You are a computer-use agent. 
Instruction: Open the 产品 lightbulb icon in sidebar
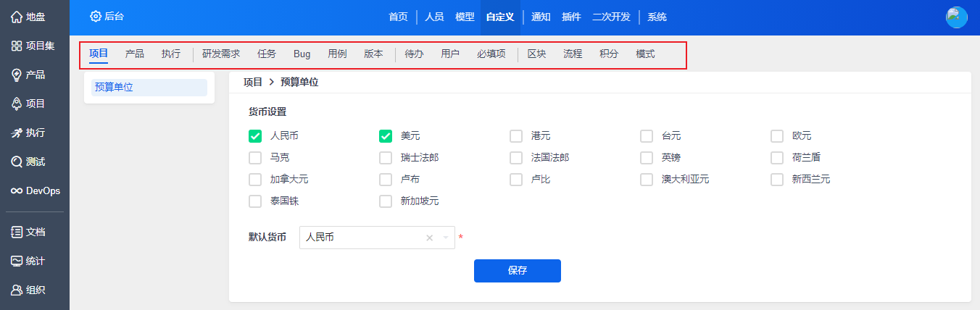click(x=17, y=75)
